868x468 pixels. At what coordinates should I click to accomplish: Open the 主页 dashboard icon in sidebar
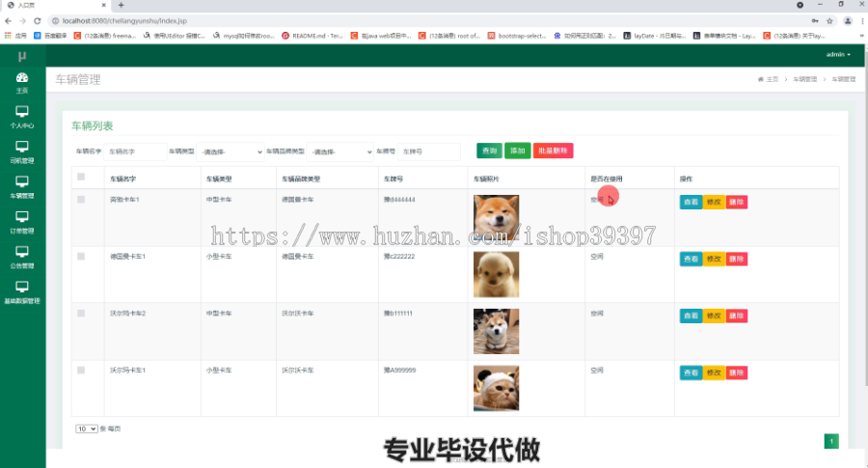point(22,83)
